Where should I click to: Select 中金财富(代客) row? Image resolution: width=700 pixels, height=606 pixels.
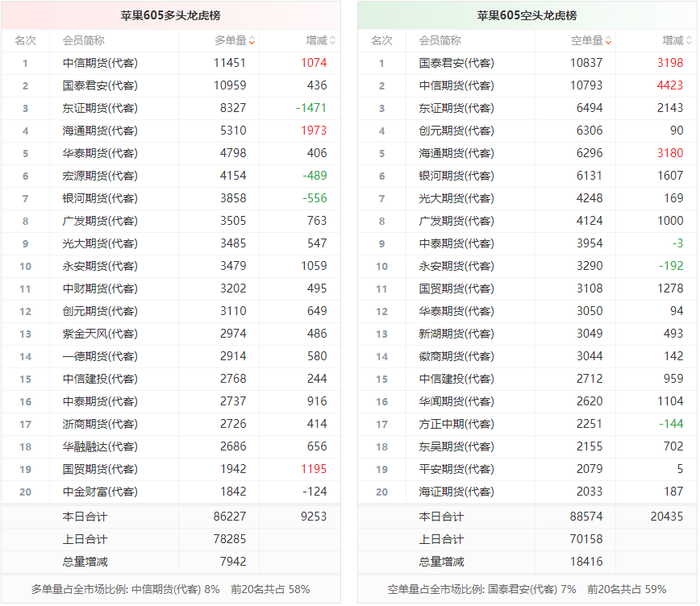(171, 492)
